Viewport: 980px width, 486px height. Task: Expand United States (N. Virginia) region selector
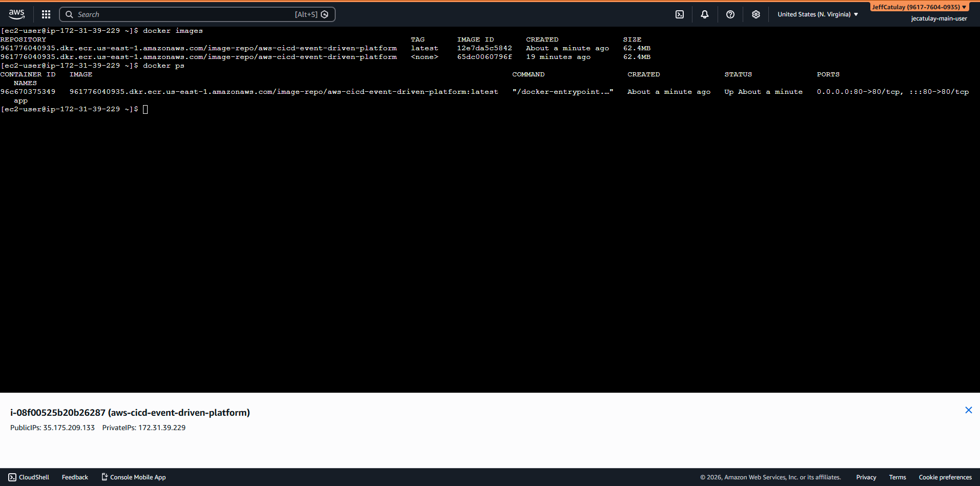818,14
